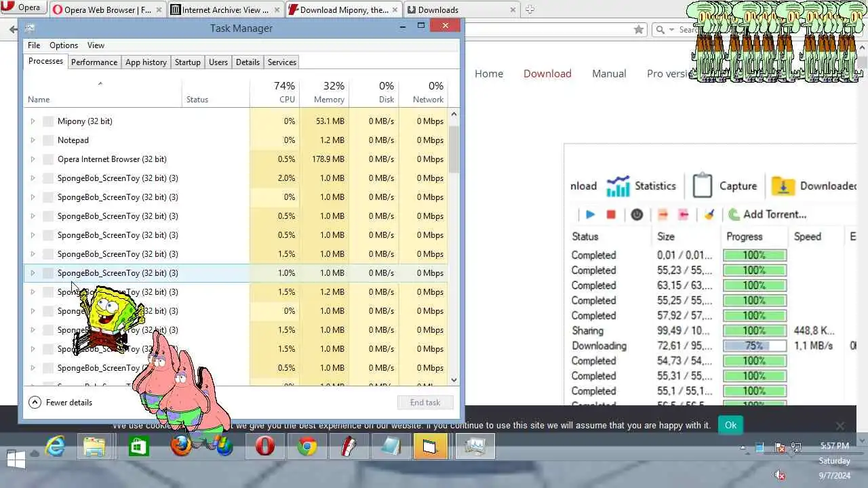The width and height of the screenshot is (868, 488).
Task: Click the Task Manager scrollbar up arrow
Action: (x=454, y=114)
